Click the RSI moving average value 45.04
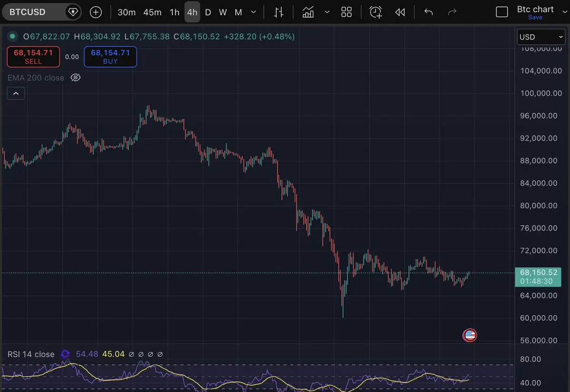Image resolution: width=570 pixels, height=392 pixels. [x=114, y=354]
